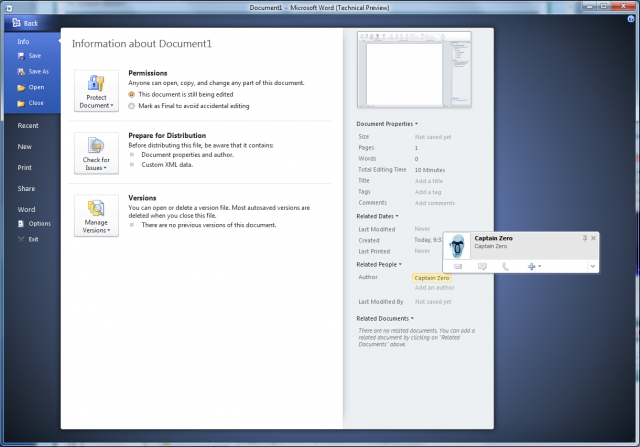This screenshot has height=447, width=640.
Task: Click the Manage Versions icon
Action: tap(96, 208)
